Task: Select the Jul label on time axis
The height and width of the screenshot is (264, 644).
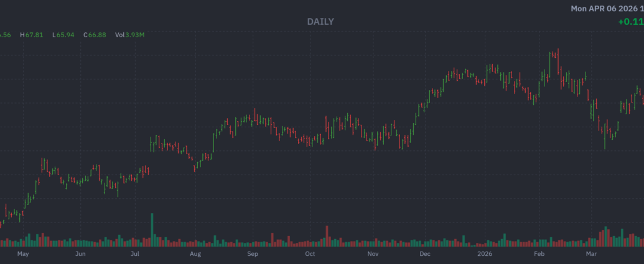Action: click(x=135, y=254)
